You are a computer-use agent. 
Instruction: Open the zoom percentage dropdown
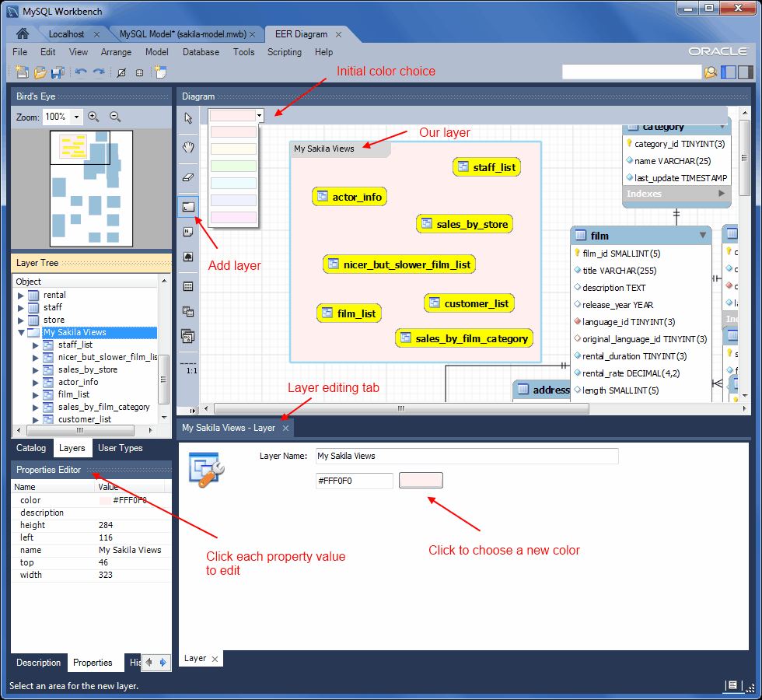(76, 117)
